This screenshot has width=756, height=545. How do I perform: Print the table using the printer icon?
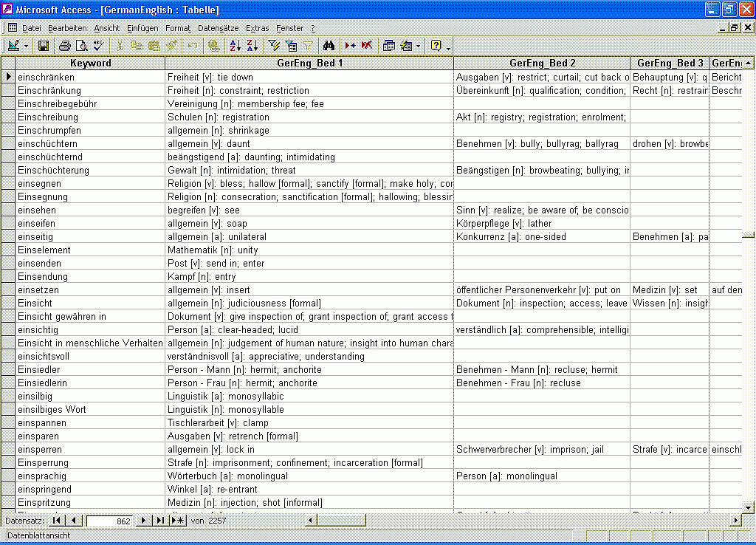(65, 46)
